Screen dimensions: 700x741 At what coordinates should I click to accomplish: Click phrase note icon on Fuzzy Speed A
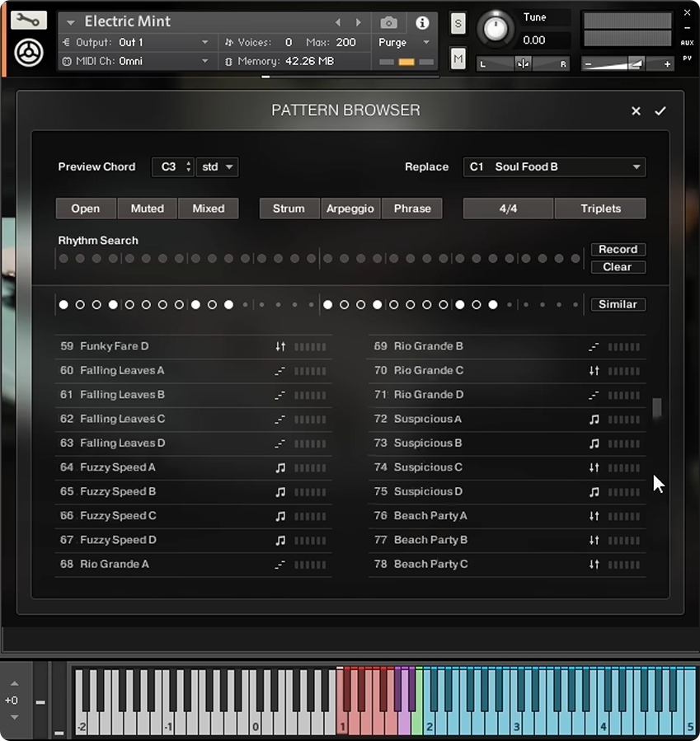pyautogui.click(x=280, y=468)
